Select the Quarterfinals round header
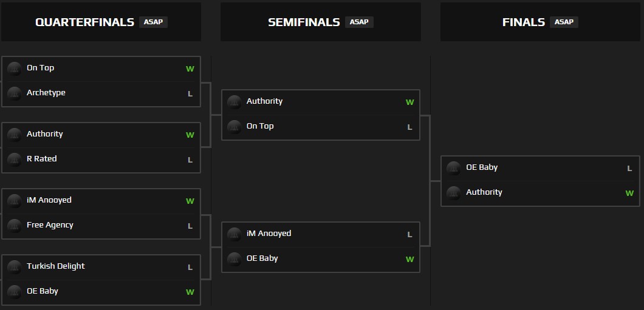 pyautogui.click(x=84, y=22)
